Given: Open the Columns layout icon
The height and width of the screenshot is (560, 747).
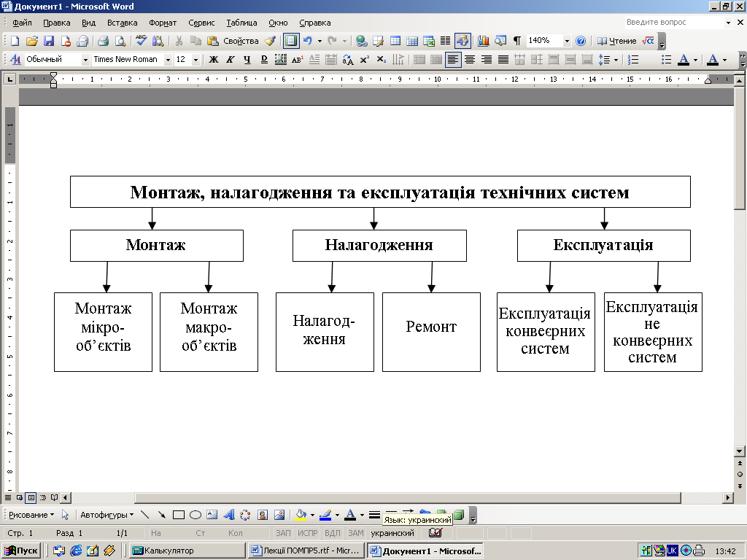Looking at the screenshot, I should coord(446,41).
